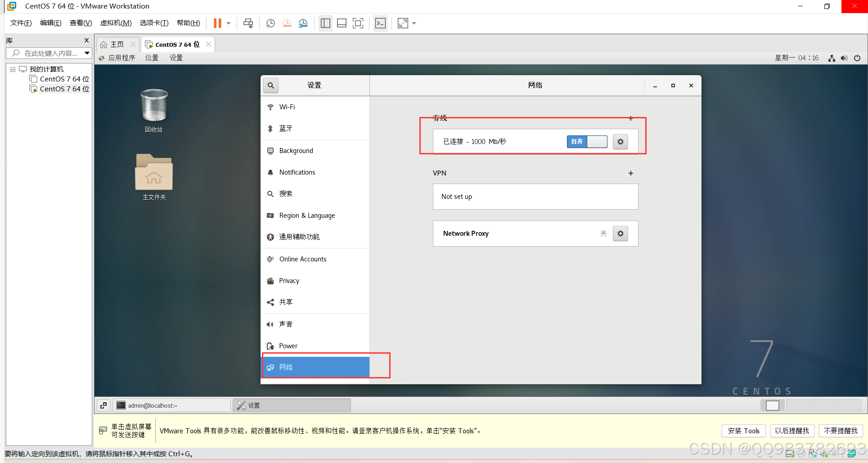Select Privacy in settings sidebar
Image resolution: width=868 pixels, height=463 pixels.
315,281
